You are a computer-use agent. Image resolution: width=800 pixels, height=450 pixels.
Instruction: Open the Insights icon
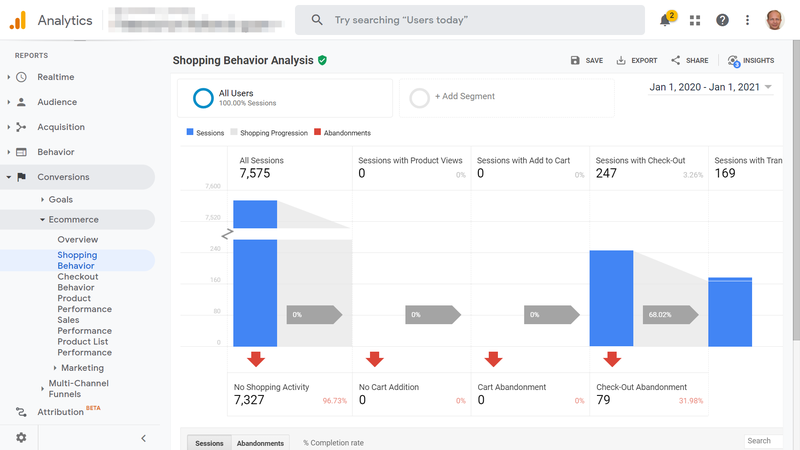(x=734, y=61)
